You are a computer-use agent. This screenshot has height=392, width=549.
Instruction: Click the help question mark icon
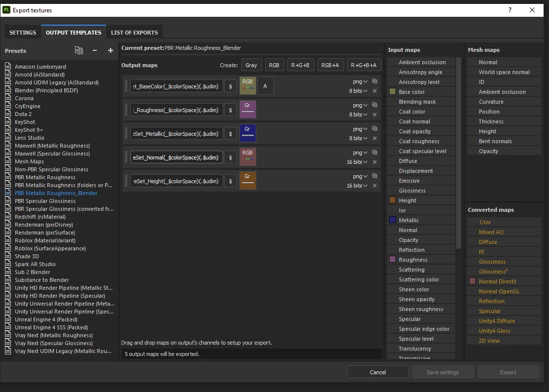[x=510, y=10]
